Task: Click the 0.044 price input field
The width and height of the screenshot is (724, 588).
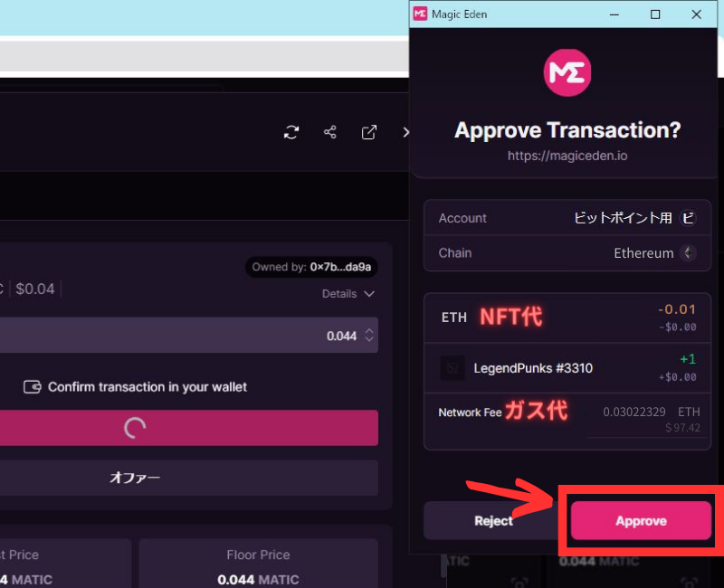Action: pos(188,335)
